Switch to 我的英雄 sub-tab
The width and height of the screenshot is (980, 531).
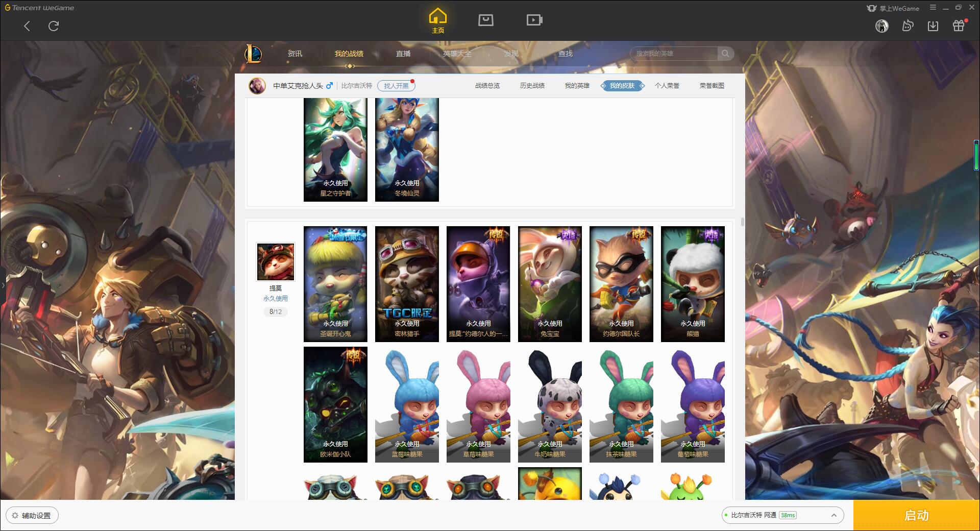click(577, 86)
